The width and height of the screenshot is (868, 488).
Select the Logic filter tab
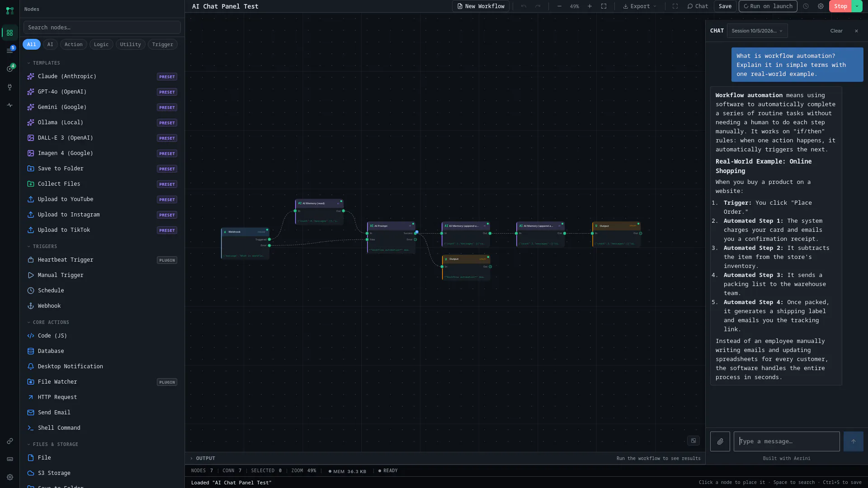(x=101, y=44)
